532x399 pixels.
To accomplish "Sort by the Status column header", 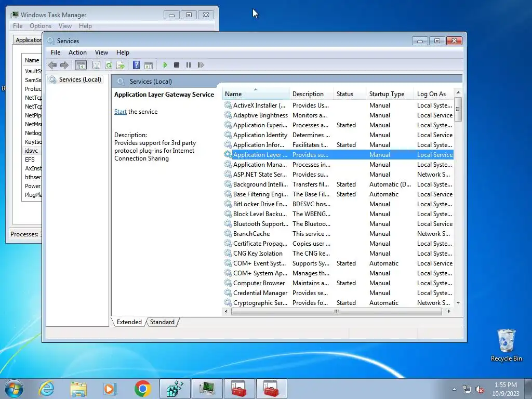I will (350, 94).
